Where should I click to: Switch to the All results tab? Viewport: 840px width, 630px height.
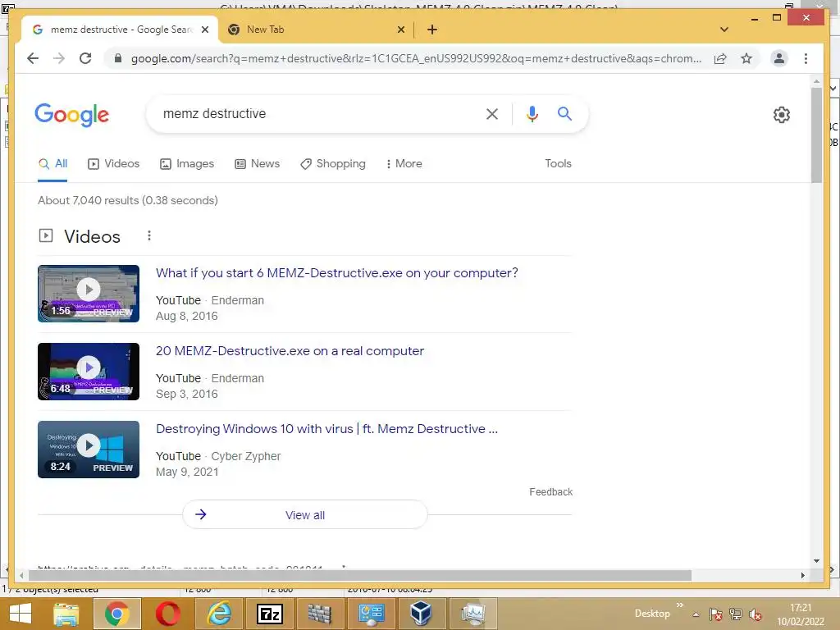coord(53,164)
